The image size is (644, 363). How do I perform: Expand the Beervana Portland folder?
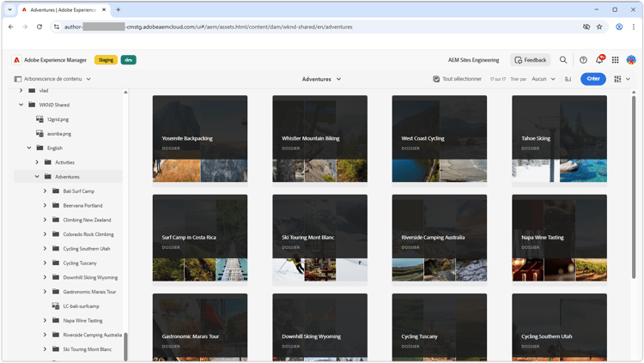46,205
